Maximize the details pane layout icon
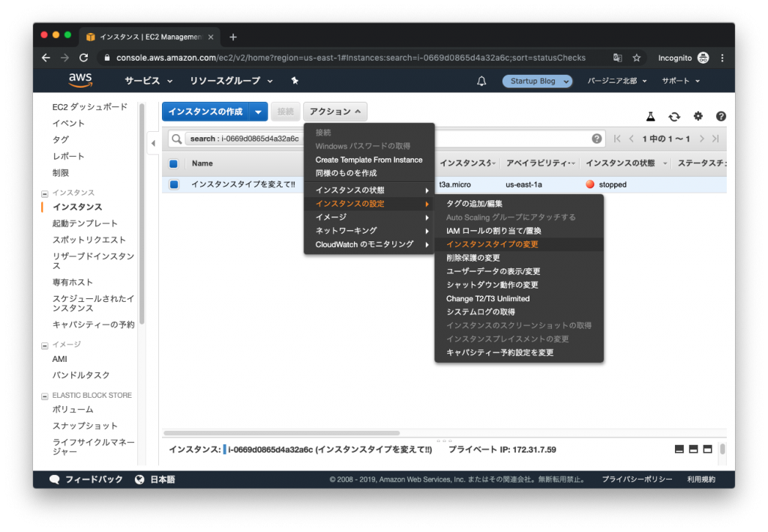Screen dimensions: 768x532 tap(707, 450)
